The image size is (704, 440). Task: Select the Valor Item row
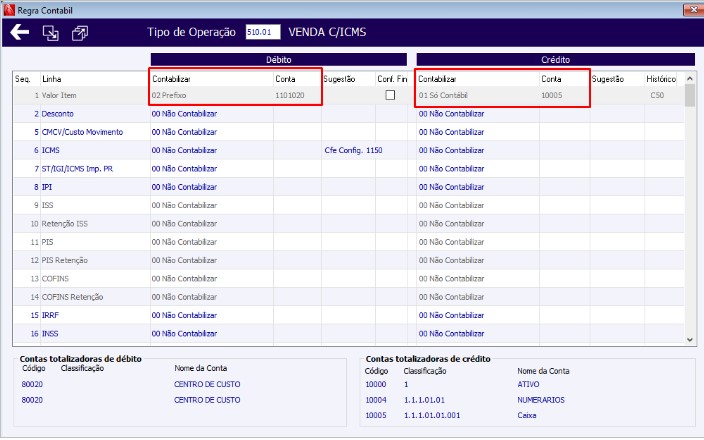pyautogui.click(x=349, y=95)
